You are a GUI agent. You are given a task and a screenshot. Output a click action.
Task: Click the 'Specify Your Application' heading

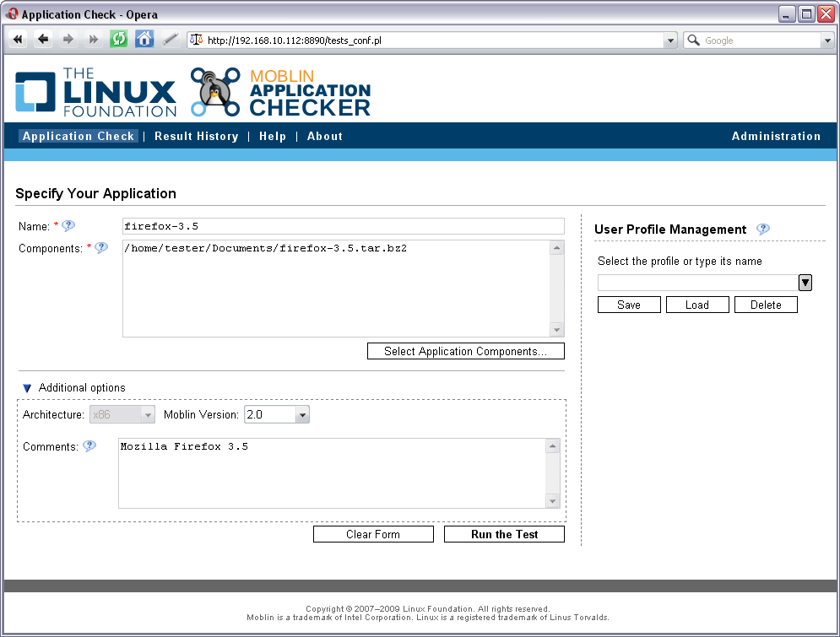coord(96,193)
